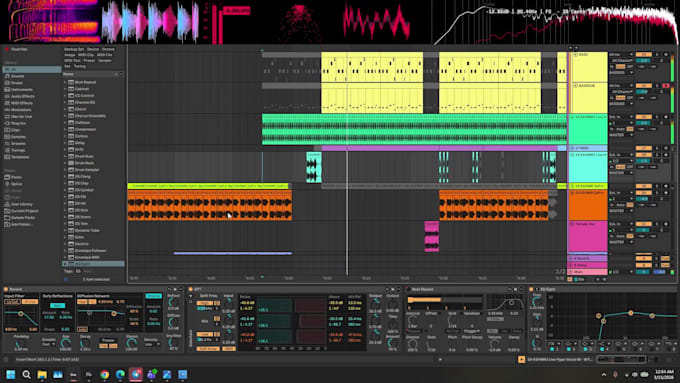Open the Sounds category in browser

pyautogui.click(x=17, y=76)
